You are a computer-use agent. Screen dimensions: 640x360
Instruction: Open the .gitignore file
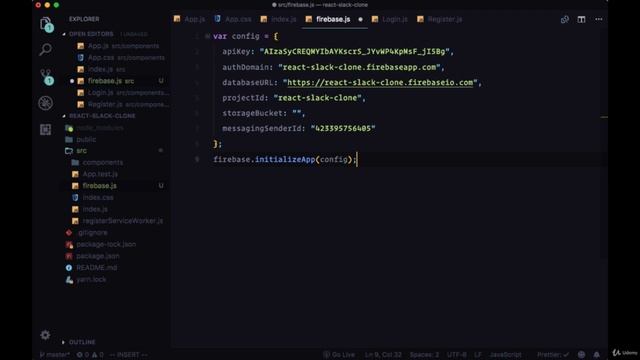coord(92,233)
